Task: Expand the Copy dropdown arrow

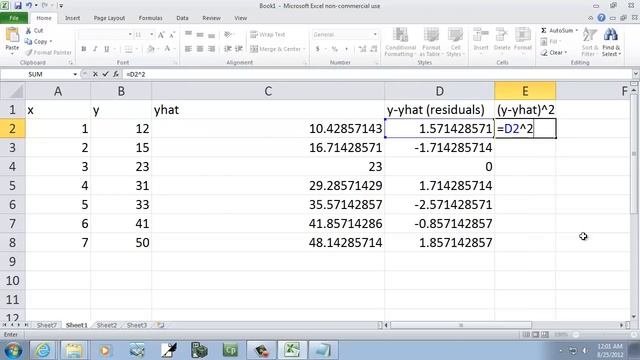Action: [51, 42]
